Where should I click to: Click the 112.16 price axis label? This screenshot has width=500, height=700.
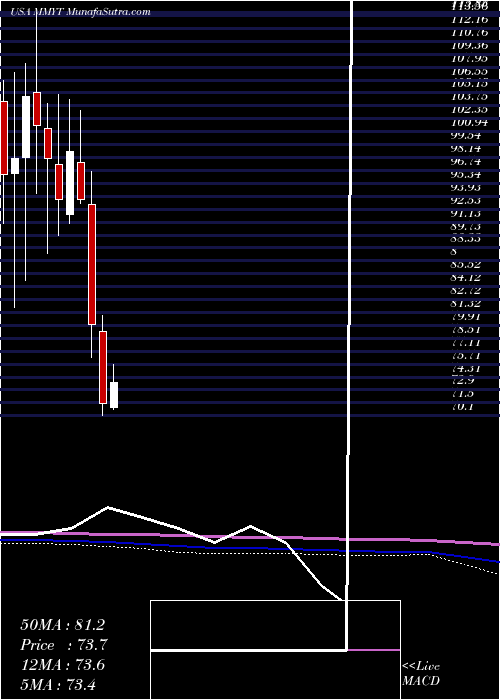[x=472, y=19]
